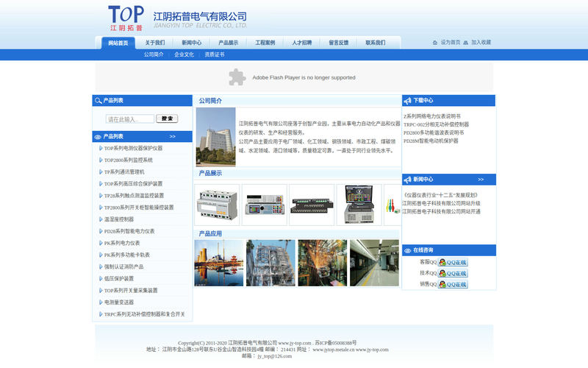588x368 pixels.
Task: Read news 江阴拓普电子科技有限公司网站开通
Action: (x=441, y=212)
